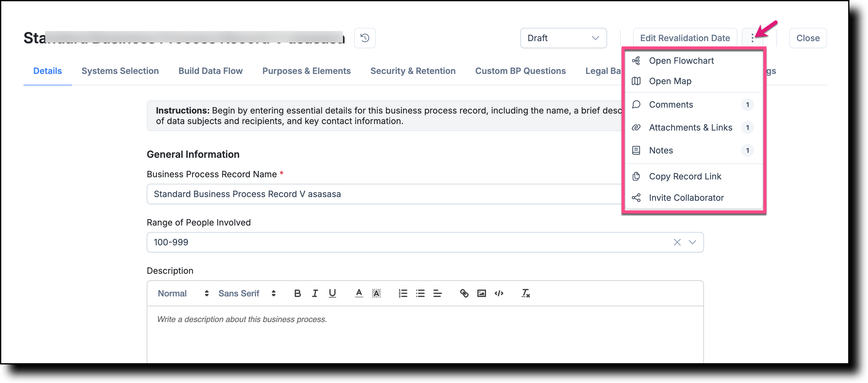Click the Close button
The height and width of the screenshot is (383, 868).
[808, 38]
